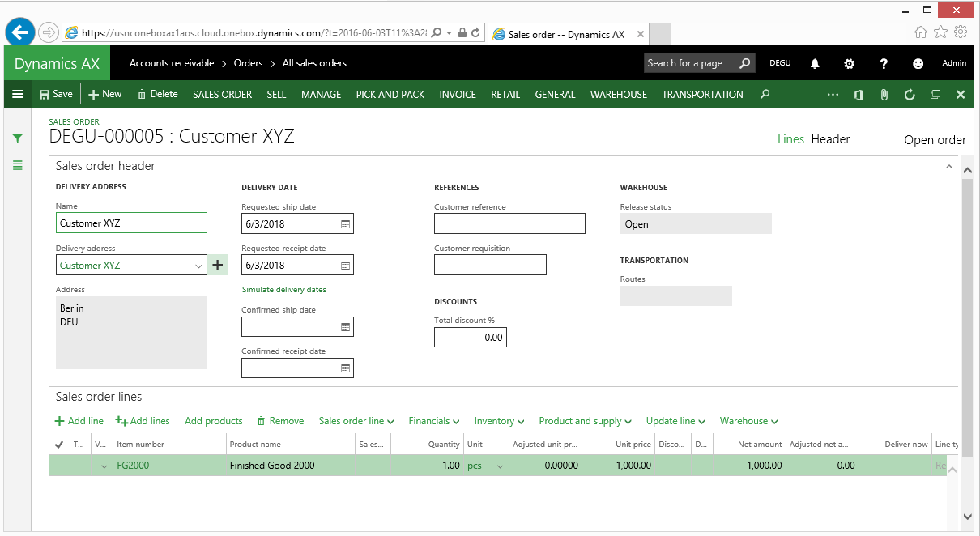Click the filter funnel icon in sidebar
The height and width of the screenshot is (536, 980).
pos(17,138)
